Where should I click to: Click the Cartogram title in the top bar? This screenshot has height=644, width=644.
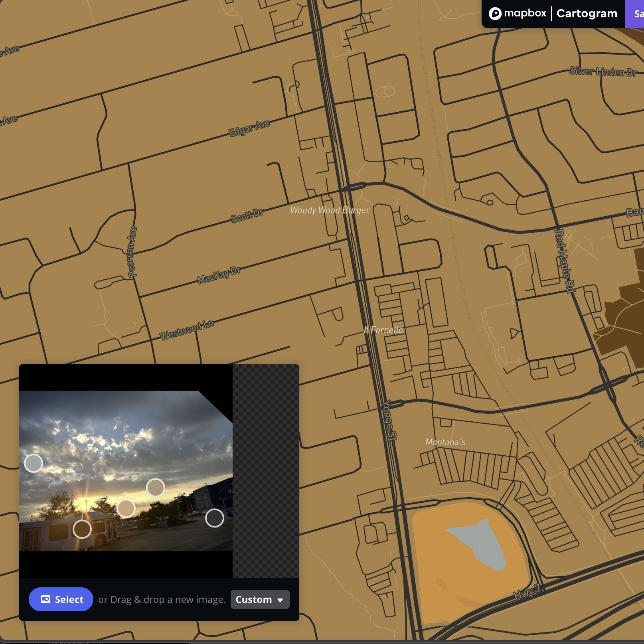tap(586, 13)
